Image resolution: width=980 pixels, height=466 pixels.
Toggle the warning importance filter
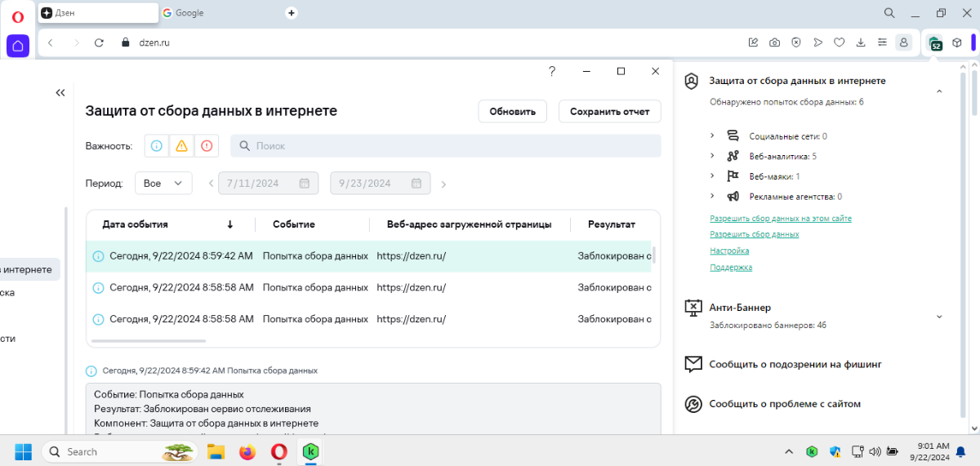pos(181,146)
